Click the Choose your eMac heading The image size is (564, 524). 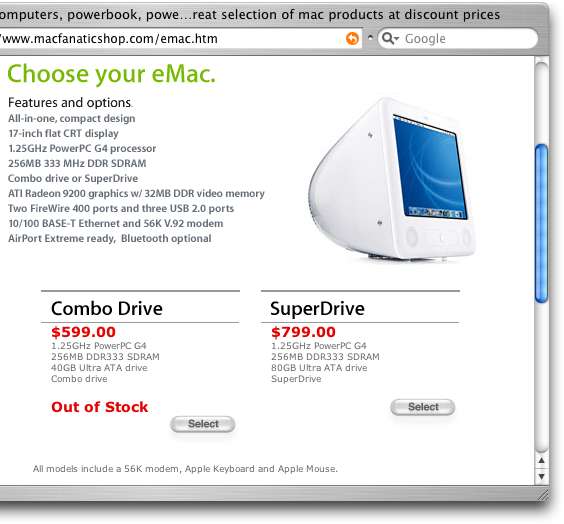coord(112,74)
